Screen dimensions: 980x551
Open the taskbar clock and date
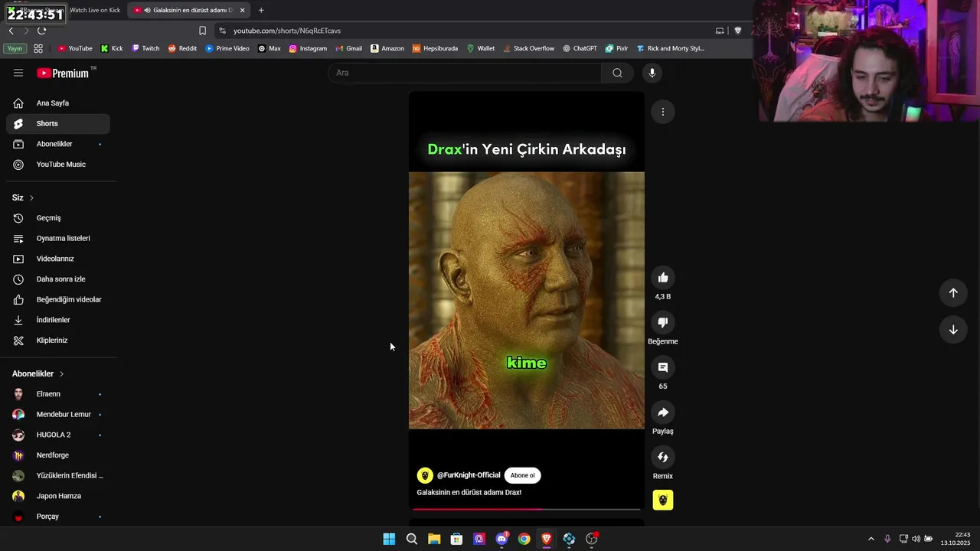[955, 539]
